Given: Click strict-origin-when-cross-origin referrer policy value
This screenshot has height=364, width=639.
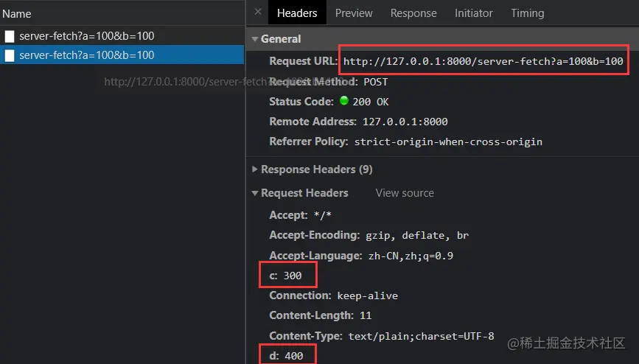Looking at the screenshot, I should (448, 142).
